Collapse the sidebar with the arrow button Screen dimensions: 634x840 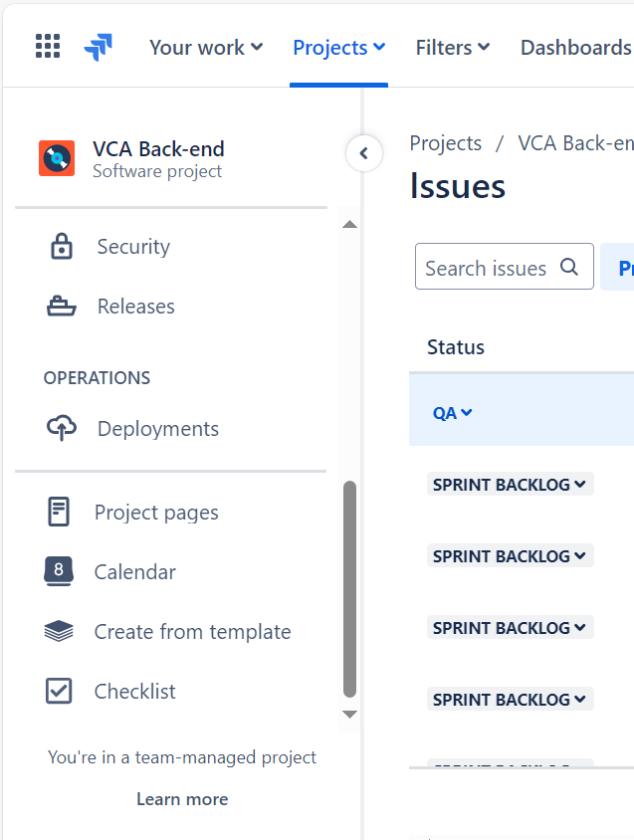[364, 153]
